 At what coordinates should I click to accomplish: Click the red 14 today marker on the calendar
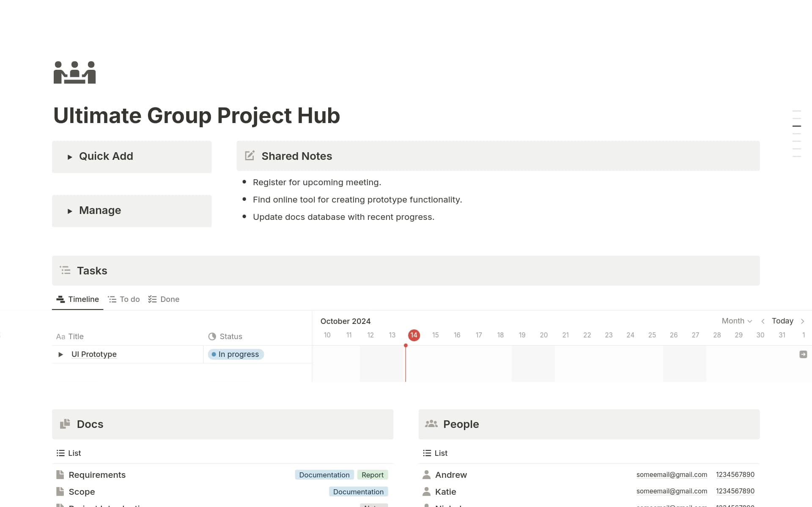[414, 335]
